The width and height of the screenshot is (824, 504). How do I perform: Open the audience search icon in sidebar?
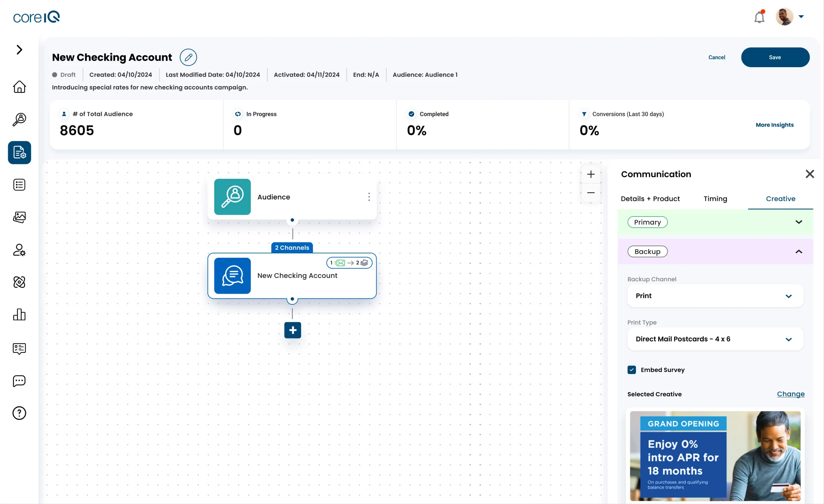[x=19, y=120]
